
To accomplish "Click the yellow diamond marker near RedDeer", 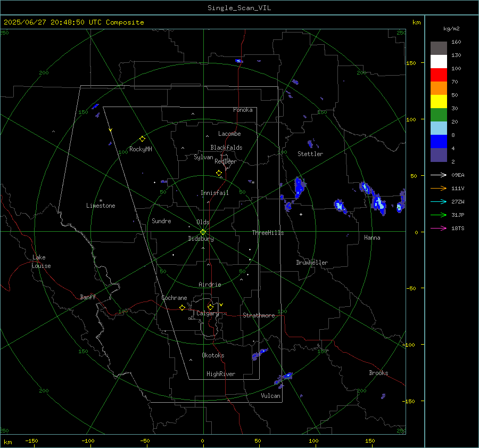I will (x=219, y=173).
